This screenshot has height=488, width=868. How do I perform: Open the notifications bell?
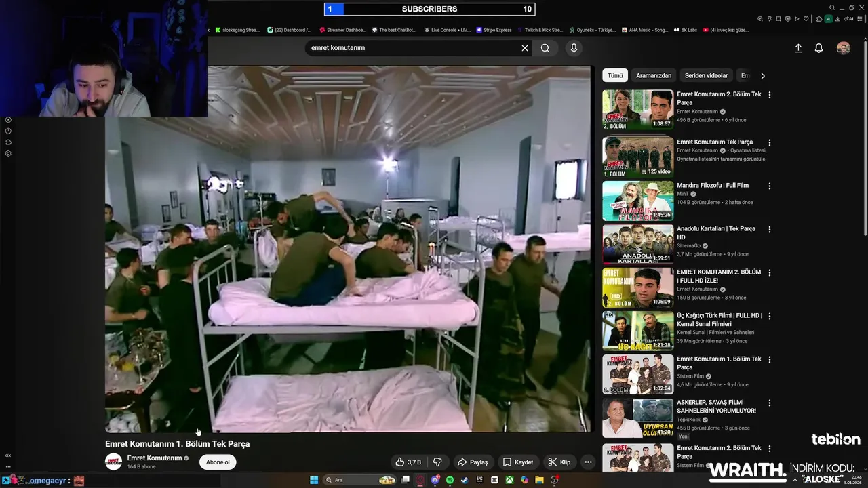point(818,48)
